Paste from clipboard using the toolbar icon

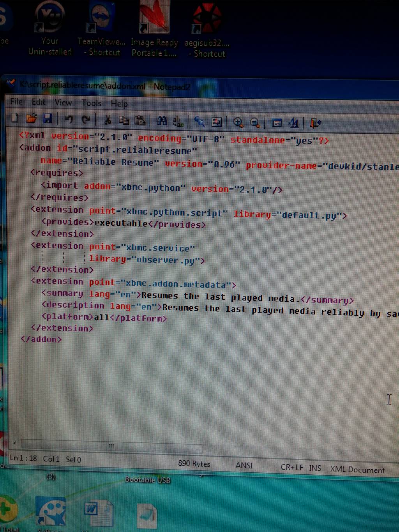pos(140,121)
